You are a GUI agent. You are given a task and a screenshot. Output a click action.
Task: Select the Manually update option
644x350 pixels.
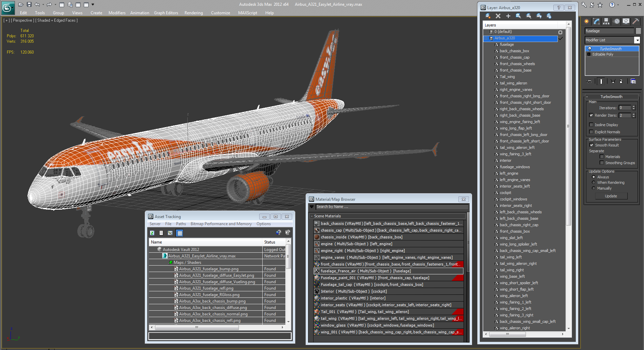tap(593, 188)
